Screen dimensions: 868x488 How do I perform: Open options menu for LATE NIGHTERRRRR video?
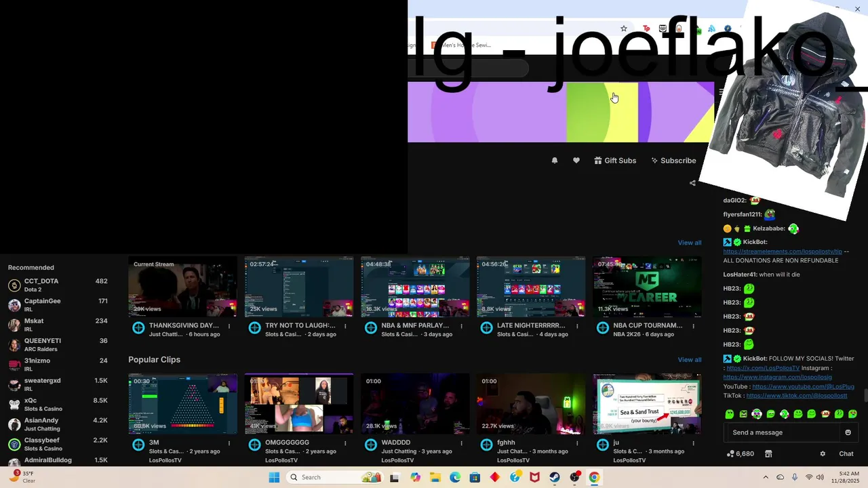[577, 326]
